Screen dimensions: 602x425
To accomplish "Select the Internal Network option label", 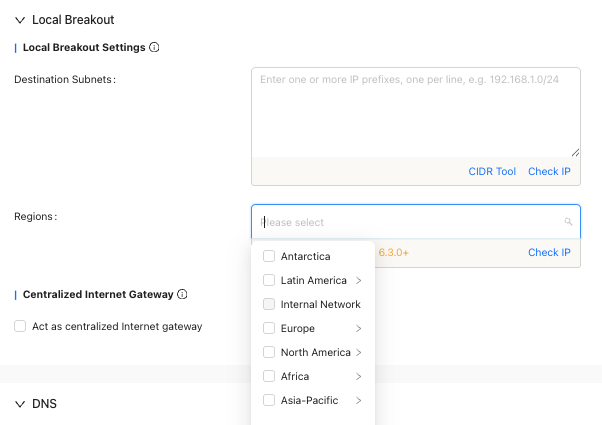I will pyautogui.click(x=321, y=304).
